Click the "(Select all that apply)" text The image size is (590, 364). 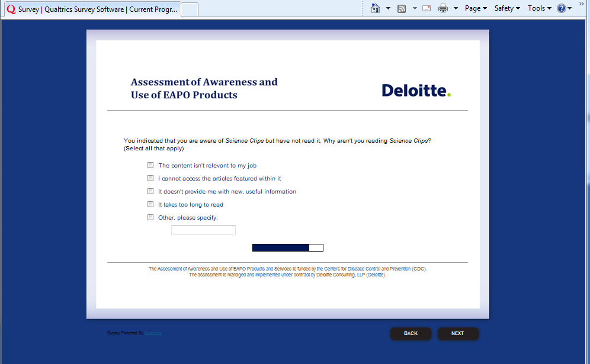click(154, 149)
